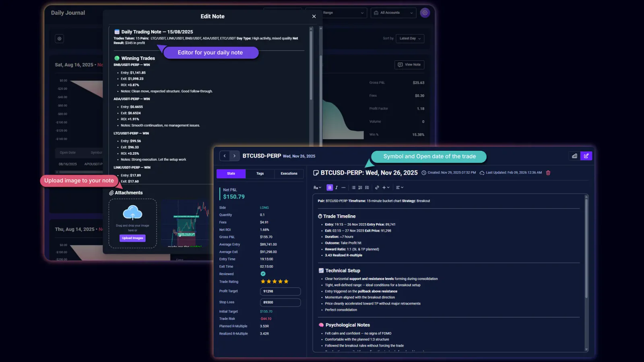Open more formatting options via ellipsis icon
The image size is (644, 362).
pos(343,187)
